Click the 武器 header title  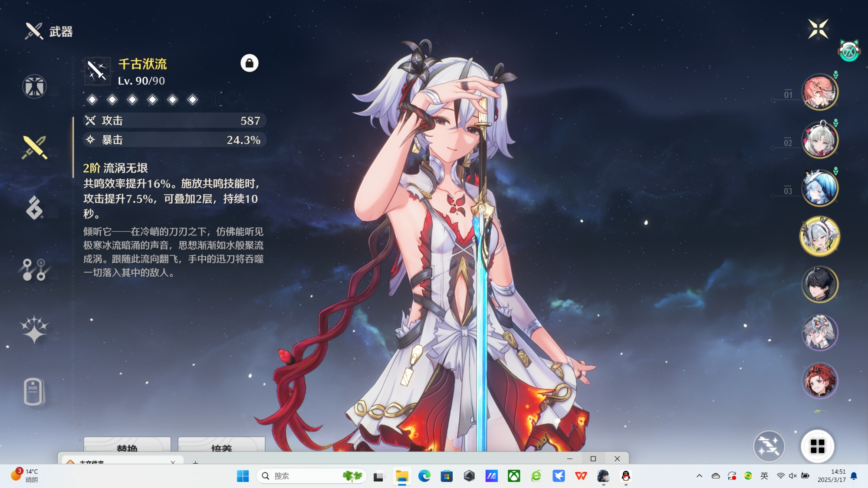(x=61, y=32)
